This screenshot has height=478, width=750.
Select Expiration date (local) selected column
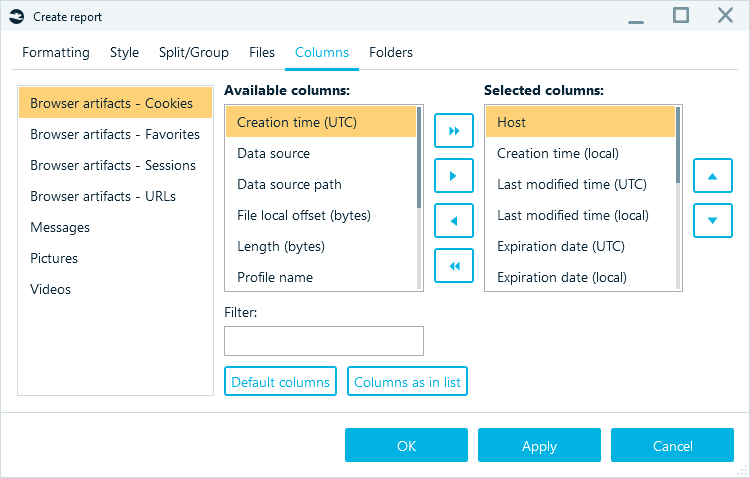(580, 277)
